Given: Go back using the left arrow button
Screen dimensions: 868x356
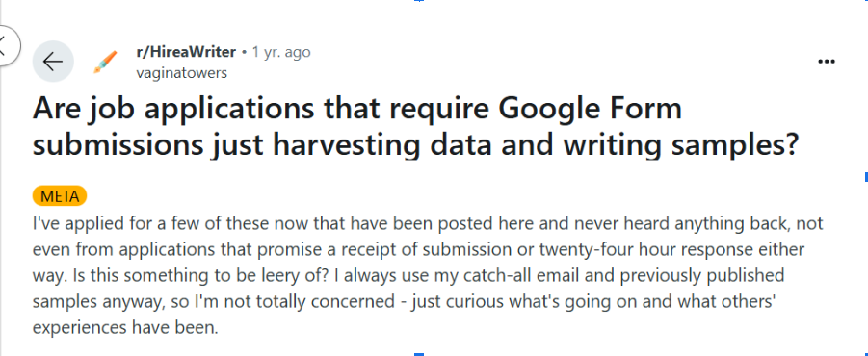Looking at the screenshot, I should pos(53,62).
